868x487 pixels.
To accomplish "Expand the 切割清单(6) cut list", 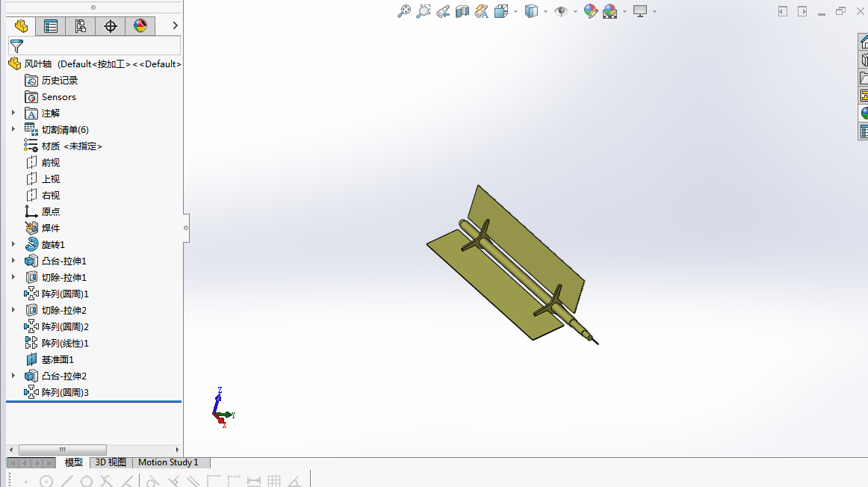I will pyautogui.click(x=13, y=129).
